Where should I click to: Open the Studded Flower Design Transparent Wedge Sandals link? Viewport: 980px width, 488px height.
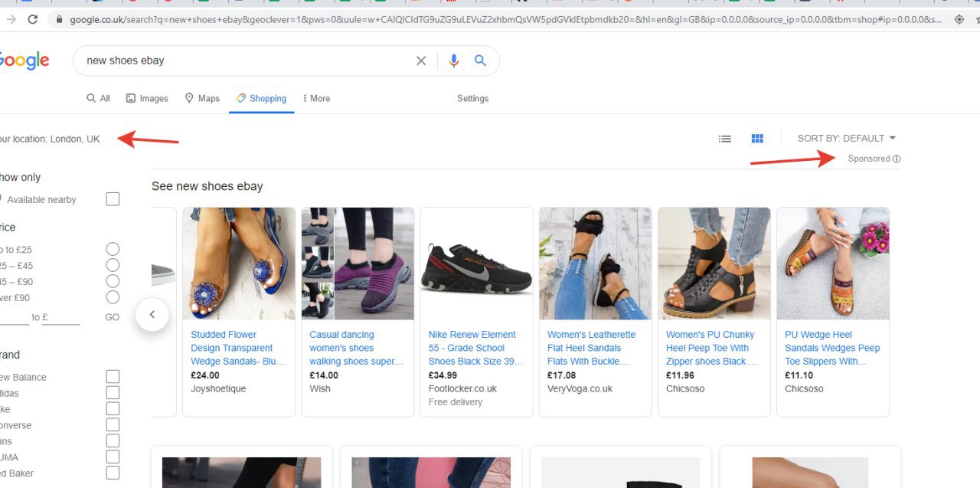click(237, 348)
